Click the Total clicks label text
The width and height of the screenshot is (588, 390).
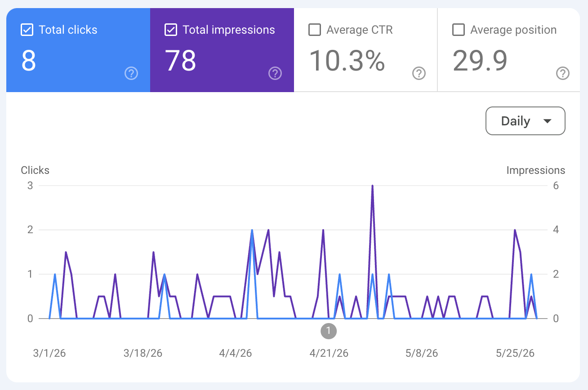[x=68, y=30]
